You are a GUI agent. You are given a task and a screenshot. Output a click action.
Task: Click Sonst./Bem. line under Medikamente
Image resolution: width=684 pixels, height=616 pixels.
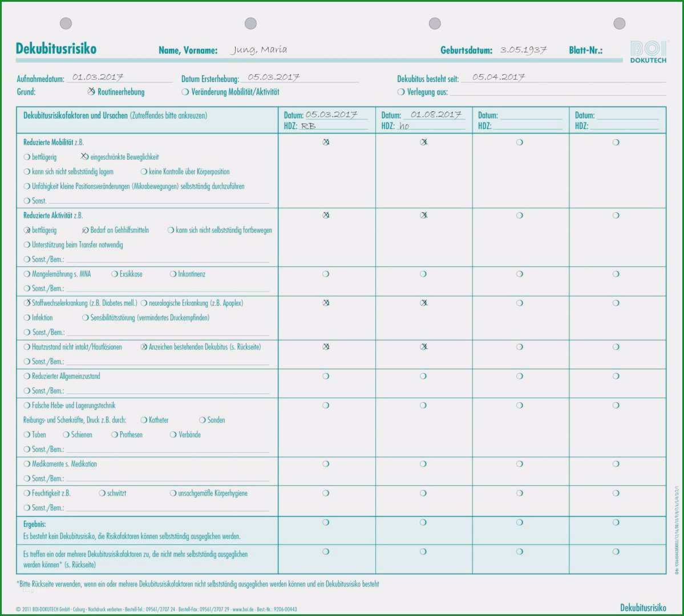[168, 478]
